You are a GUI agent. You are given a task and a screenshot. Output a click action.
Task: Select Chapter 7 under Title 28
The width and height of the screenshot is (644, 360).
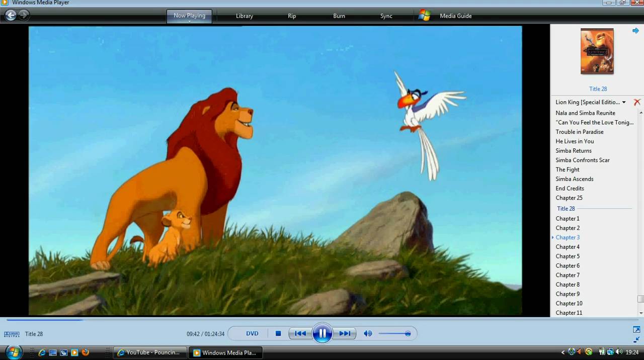pos(568,276)
